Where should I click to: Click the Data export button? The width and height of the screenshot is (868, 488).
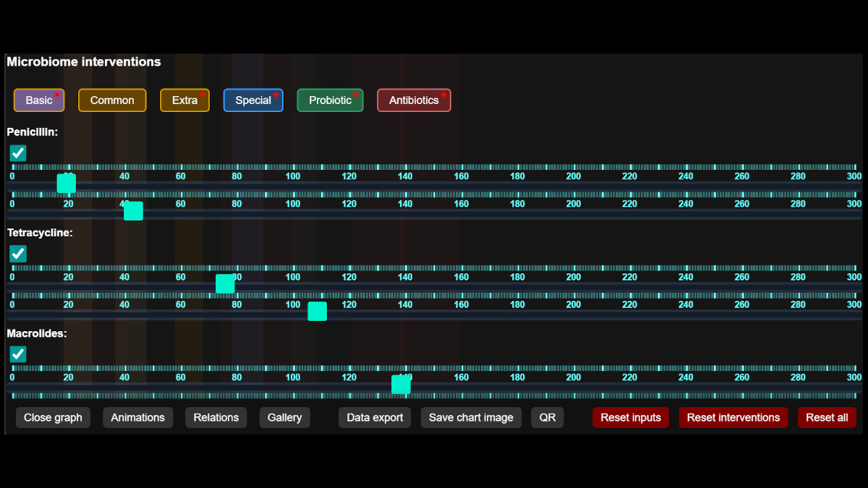375,418
